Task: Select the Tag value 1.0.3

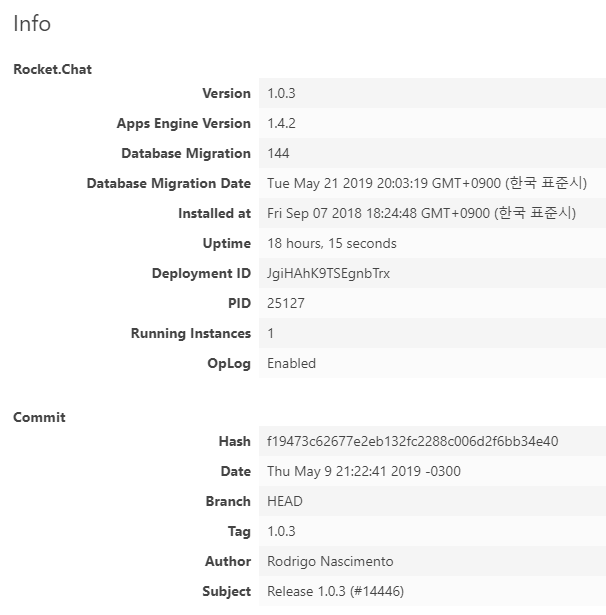Action: pos(281,531)
